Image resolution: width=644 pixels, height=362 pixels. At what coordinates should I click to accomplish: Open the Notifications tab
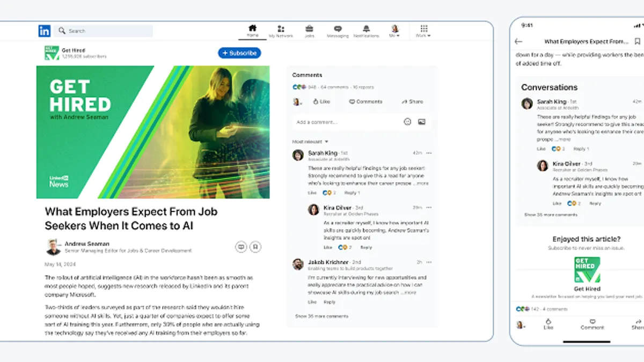click(366, 31)
